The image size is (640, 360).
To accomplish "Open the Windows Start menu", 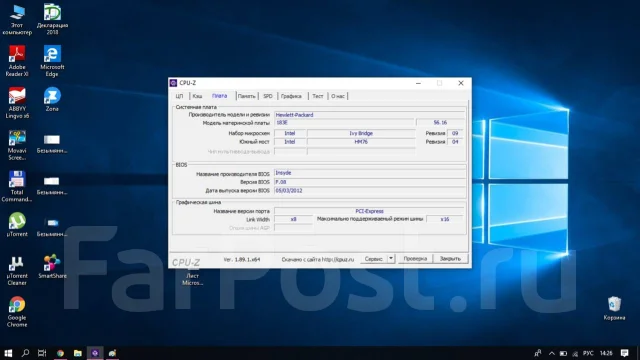I will click(8, 353).
